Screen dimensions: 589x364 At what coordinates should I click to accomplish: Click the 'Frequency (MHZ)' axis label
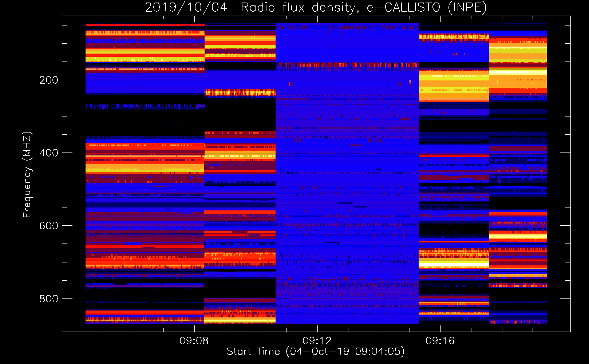(27, 174)
